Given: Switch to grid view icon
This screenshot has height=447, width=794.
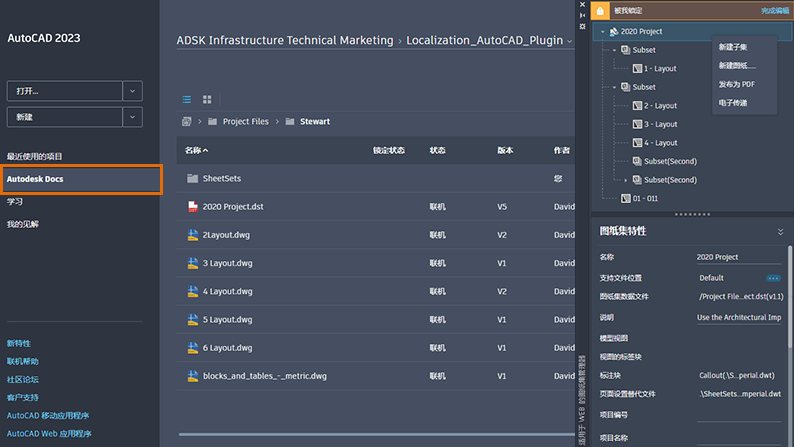Looking at the screenshot, I should [207, 99].
